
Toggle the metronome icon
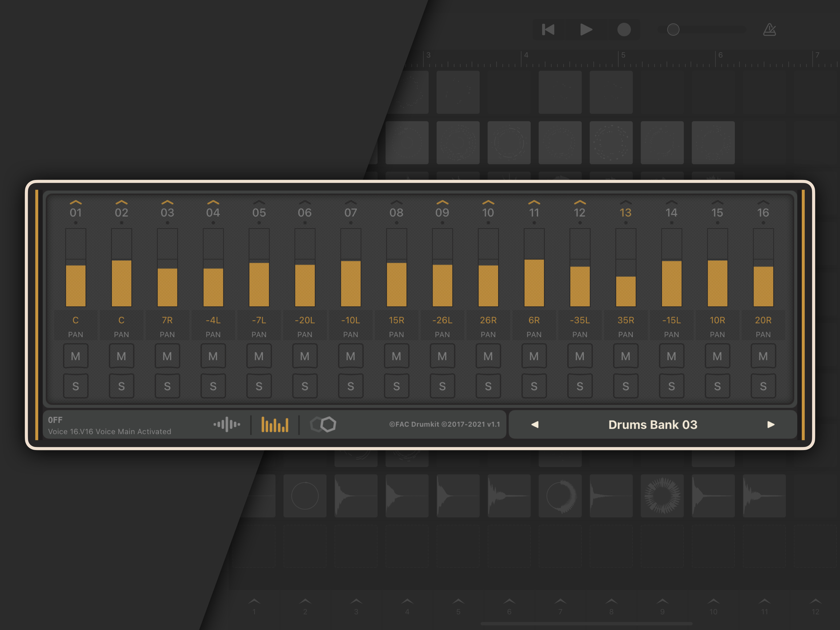pos(769,30)
